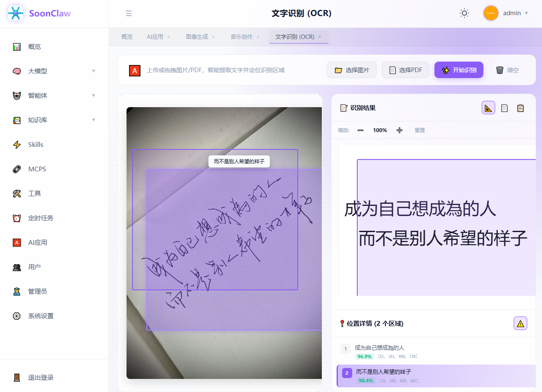The height and width of the screenshot is (392, 542).
Task: Switch to the 音乐创作 tab
Action: pyautogui.click(x=242, y=37)
